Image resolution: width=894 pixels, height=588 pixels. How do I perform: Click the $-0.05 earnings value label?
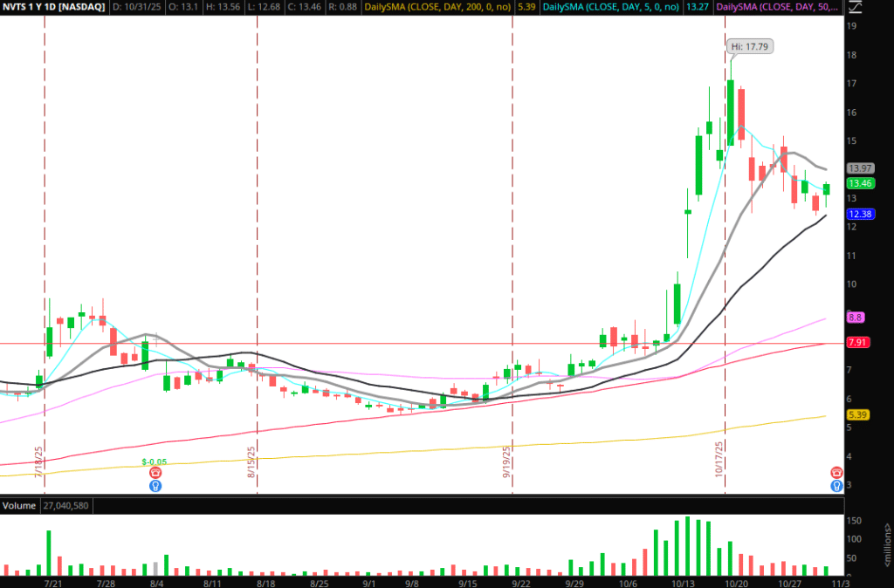tap(155, 459)
